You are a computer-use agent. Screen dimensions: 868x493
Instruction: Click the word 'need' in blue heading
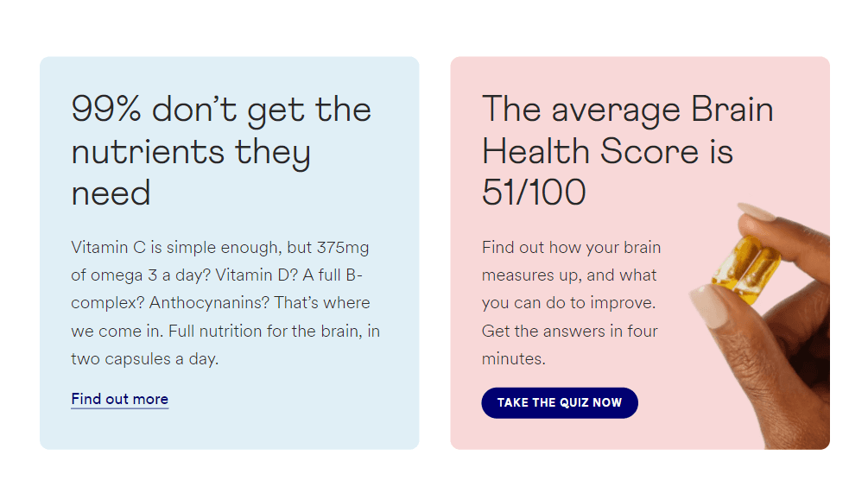coord(111,193)
